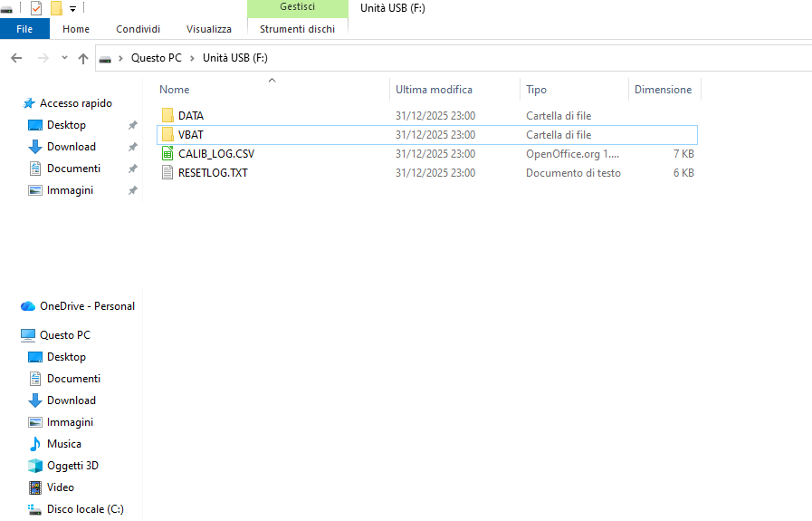The image size is (812, 521).
Task: Open Disco locale (C:)
Action: (x=85, y=509)
